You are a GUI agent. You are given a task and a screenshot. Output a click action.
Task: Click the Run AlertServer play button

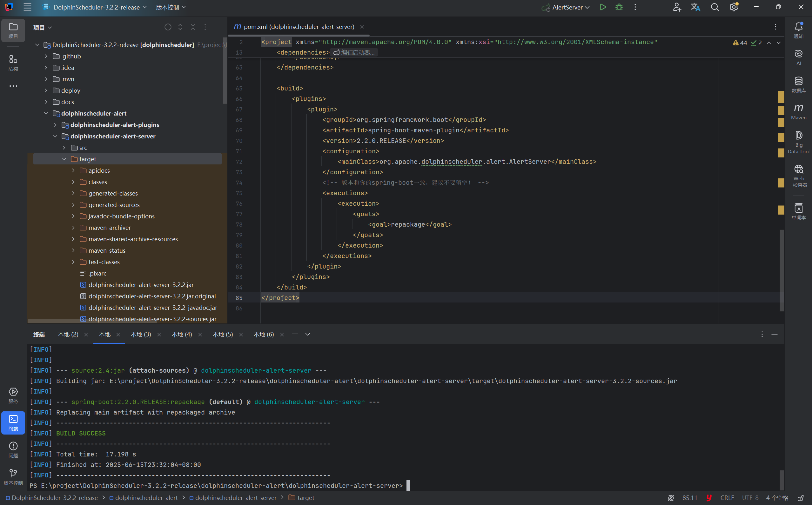(x=603, y=7)
